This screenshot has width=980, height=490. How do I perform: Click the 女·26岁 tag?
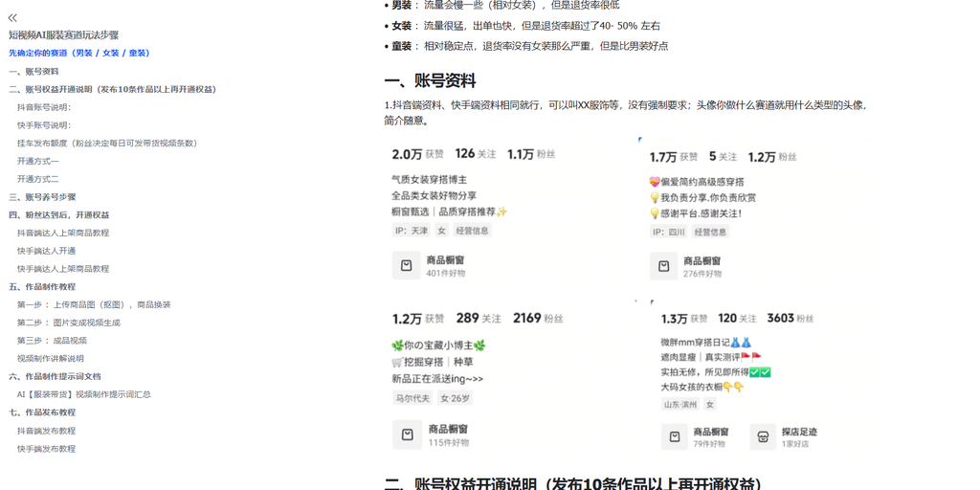(x=455, y=398)
